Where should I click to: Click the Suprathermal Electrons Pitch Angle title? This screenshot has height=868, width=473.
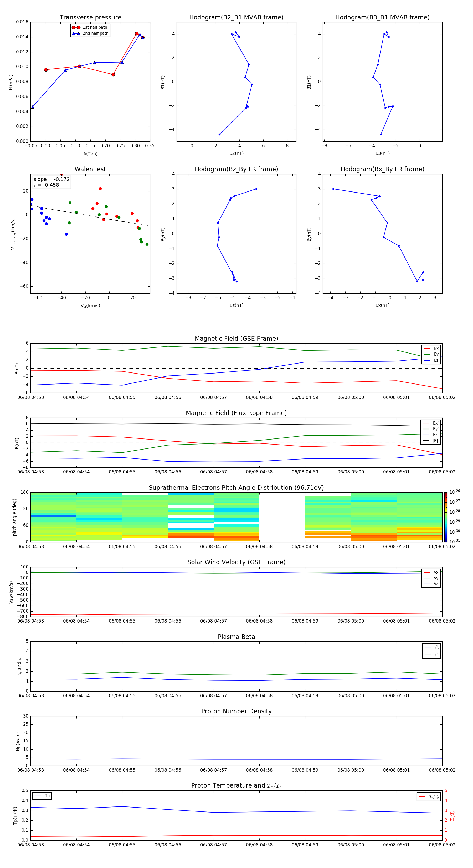[x=236, y=488]
